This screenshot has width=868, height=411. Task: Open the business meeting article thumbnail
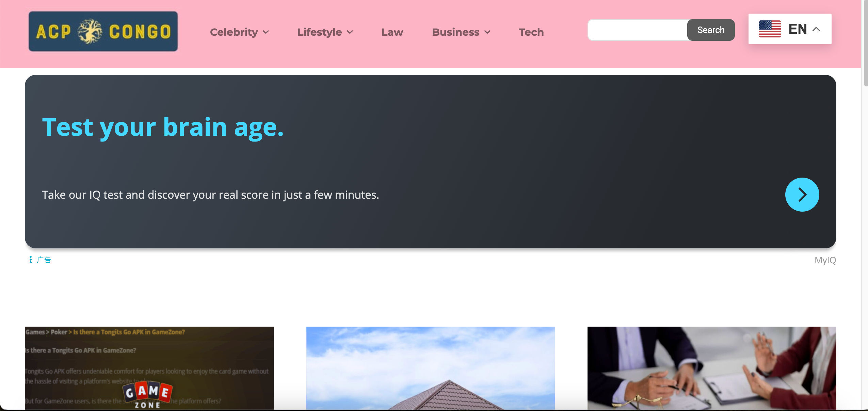tap(712, 368)
